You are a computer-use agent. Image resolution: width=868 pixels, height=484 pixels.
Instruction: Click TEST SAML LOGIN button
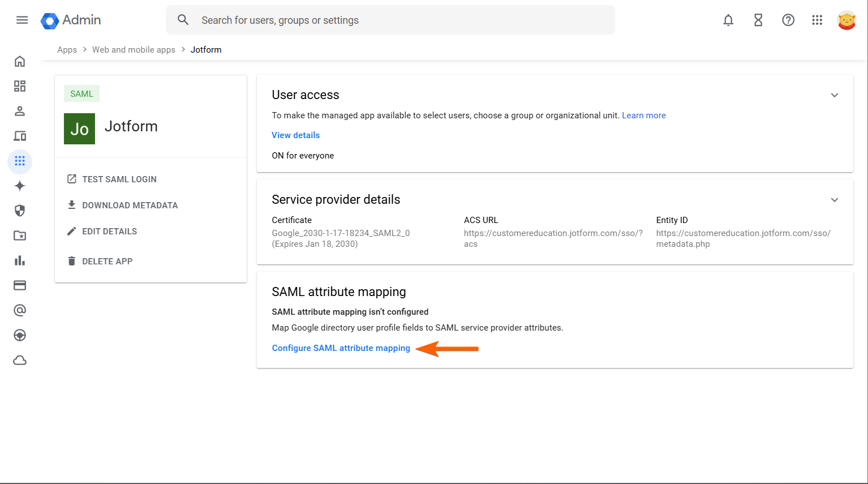click(119, 179)
